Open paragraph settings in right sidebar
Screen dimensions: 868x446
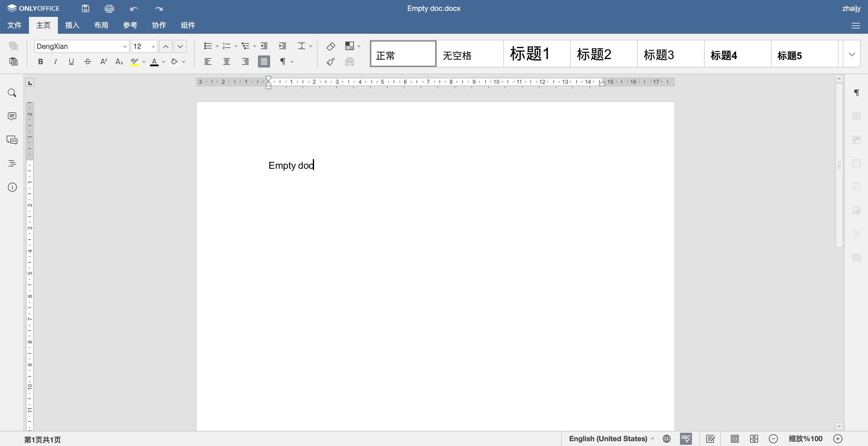click(857, 93)
